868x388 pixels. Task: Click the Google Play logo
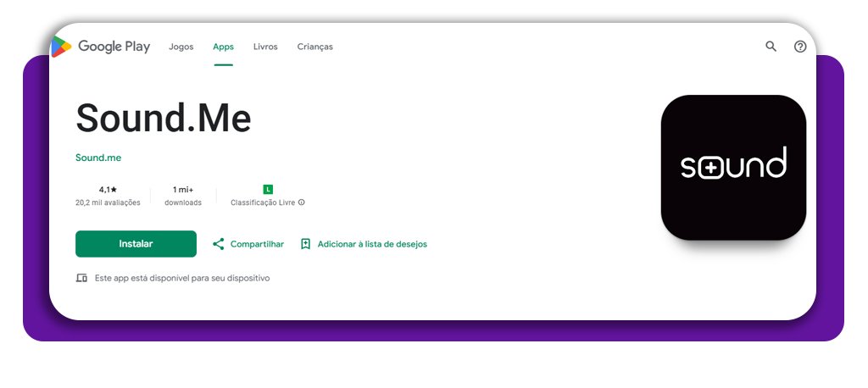100,47
